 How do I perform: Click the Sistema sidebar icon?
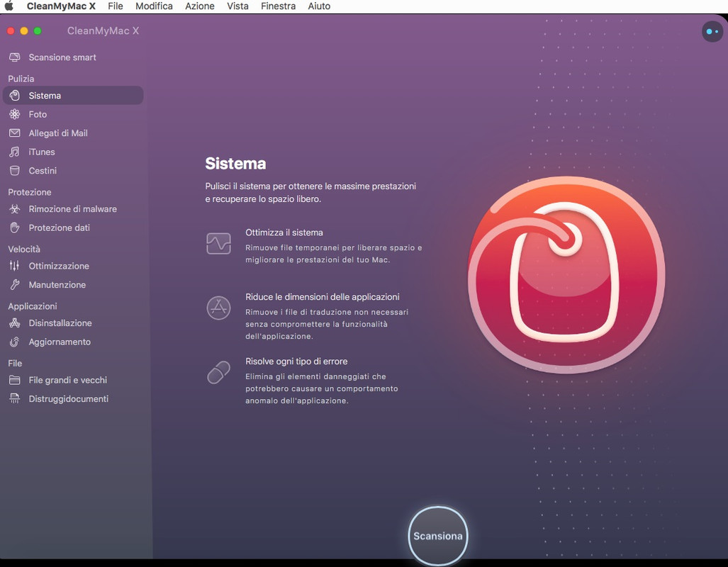[15, 95]
